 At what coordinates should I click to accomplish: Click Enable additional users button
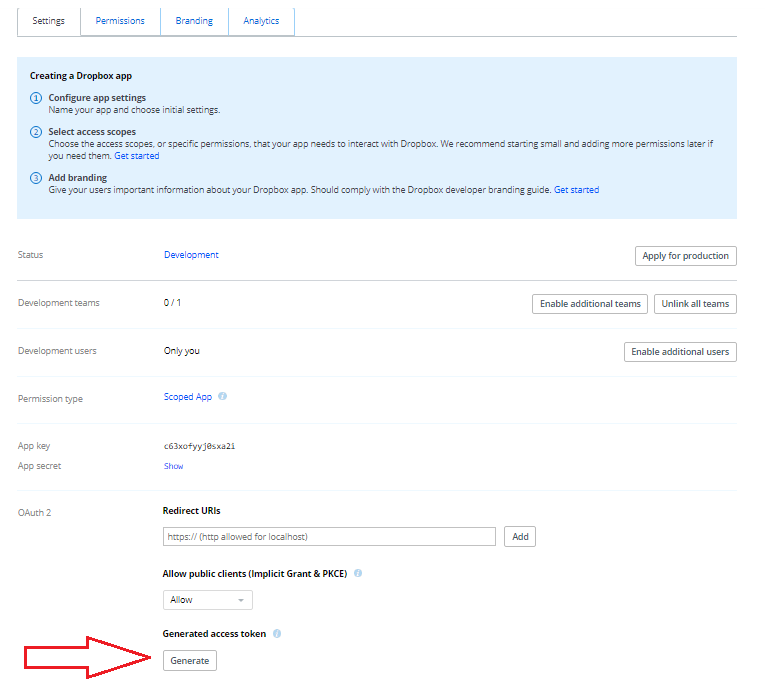point(680,352)
